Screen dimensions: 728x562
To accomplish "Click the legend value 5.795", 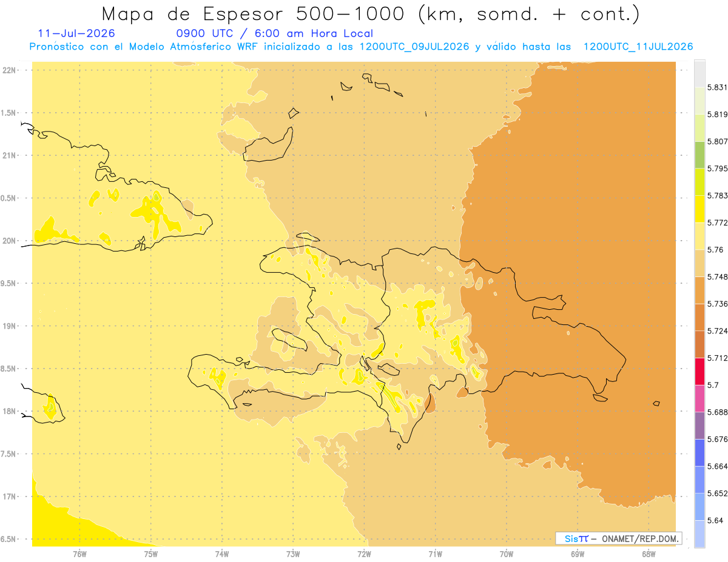I will [718, 169].
